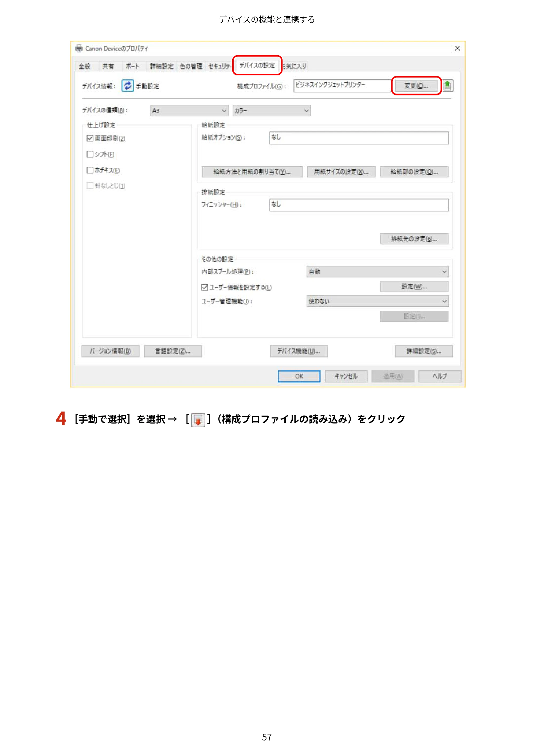Toggle the 針なしとじ checkbox

(x=90, y=186)
